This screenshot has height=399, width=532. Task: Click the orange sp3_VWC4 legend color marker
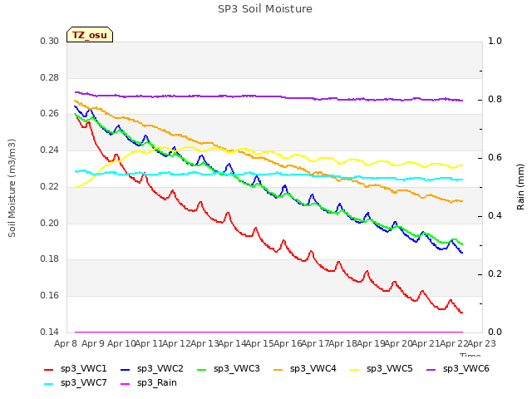point(278,369)
